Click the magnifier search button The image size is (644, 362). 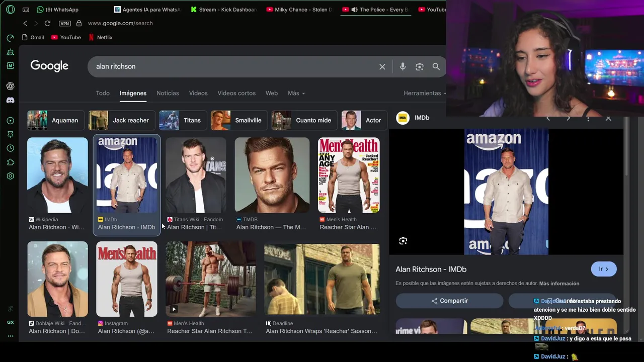pyautogui.click(x=436, y=66)
